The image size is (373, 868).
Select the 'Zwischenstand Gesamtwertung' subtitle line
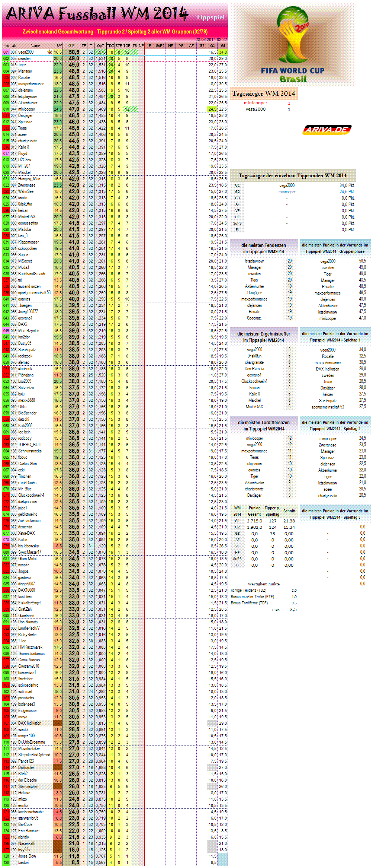115,32
